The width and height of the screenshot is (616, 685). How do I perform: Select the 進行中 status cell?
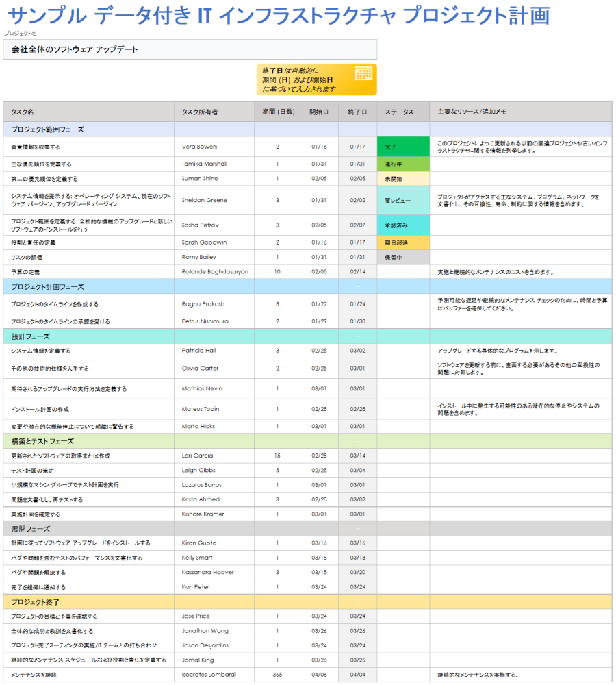coord(403,164)
